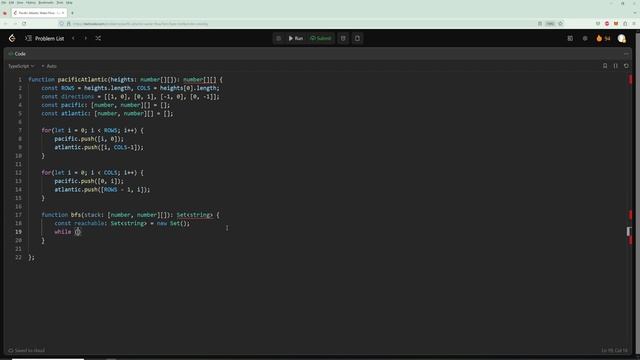This screenshot has width=640, height=360.
Task: Click the Ln 19 Col cursor position indicator
Action: point(614,351)
